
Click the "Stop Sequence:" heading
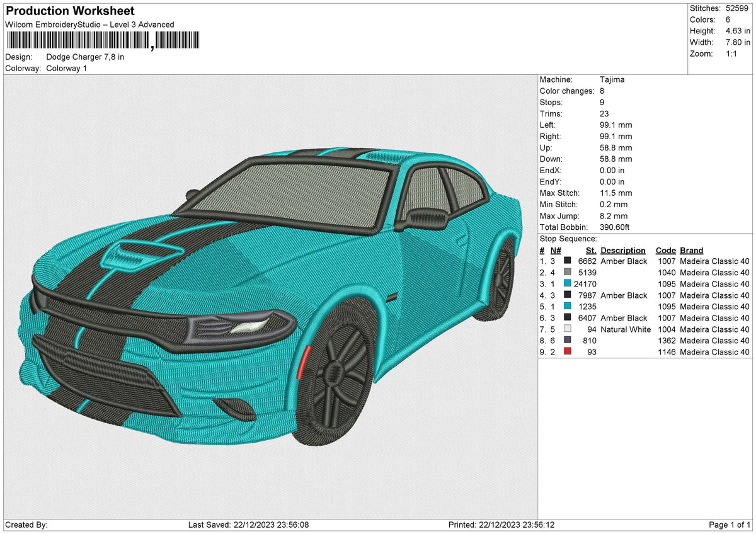pos(568,239)
